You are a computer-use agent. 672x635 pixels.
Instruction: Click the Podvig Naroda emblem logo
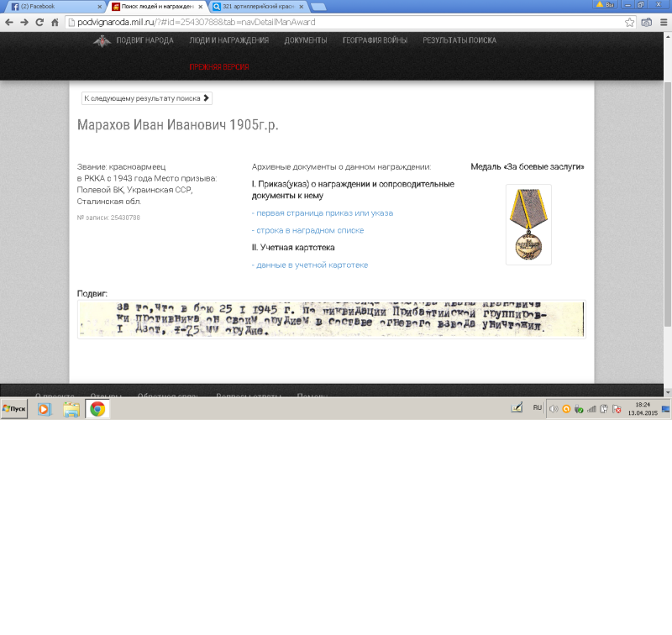click(x=102, y=40)
